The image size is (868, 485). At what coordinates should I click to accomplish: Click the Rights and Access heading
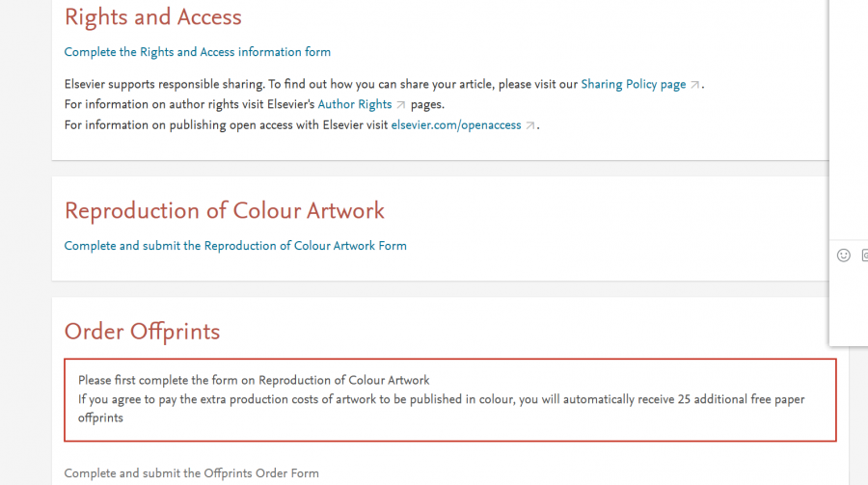point(152,17)
